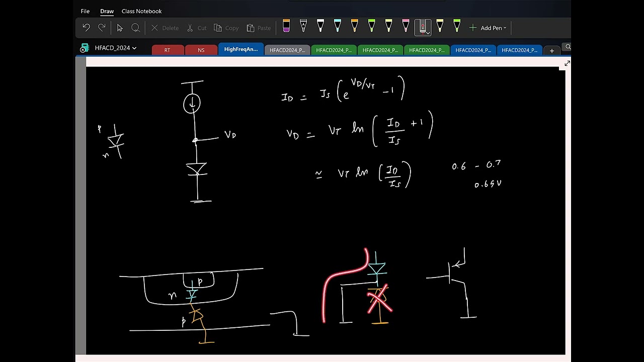Pick the yellow pen beside the pink pen

click(x=389, y=27)
